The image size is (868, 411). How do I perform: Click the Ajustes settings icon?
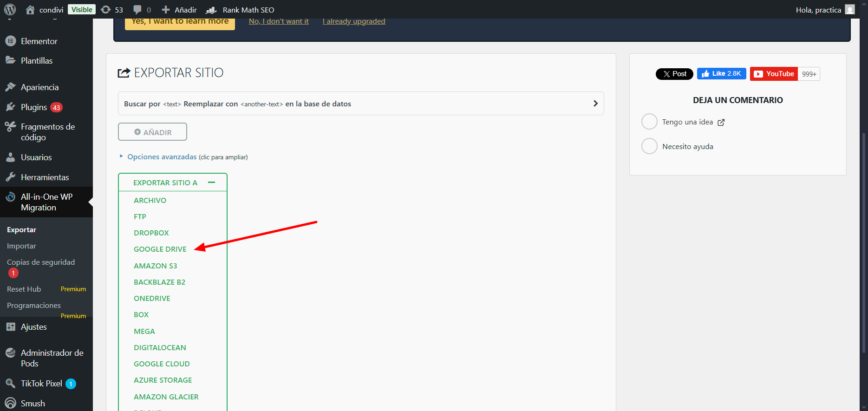10,326
